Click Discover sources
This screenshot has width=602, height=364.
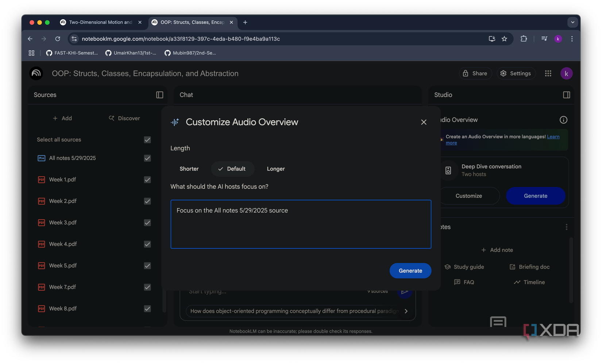pos(124,118)
